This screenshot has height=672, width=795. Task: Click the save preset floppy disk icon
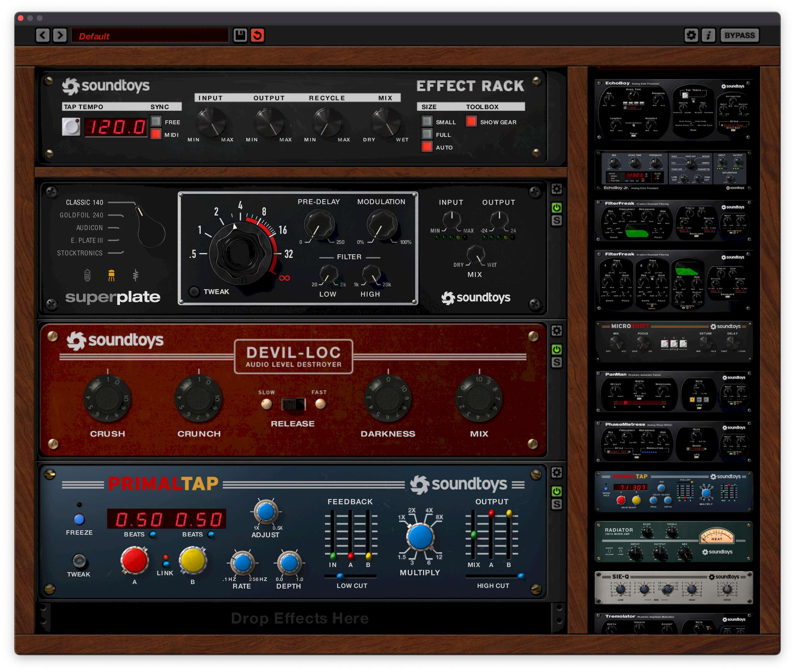[x=240, y=35]
